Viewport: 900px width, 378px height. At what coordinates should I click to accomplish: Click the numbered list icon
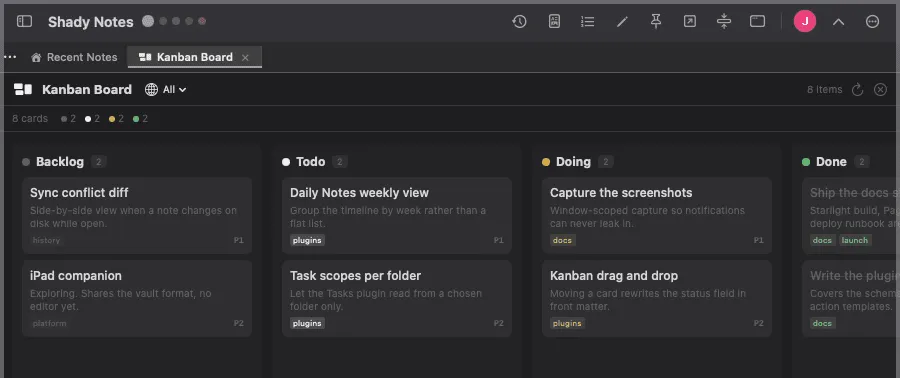[587, 22]
